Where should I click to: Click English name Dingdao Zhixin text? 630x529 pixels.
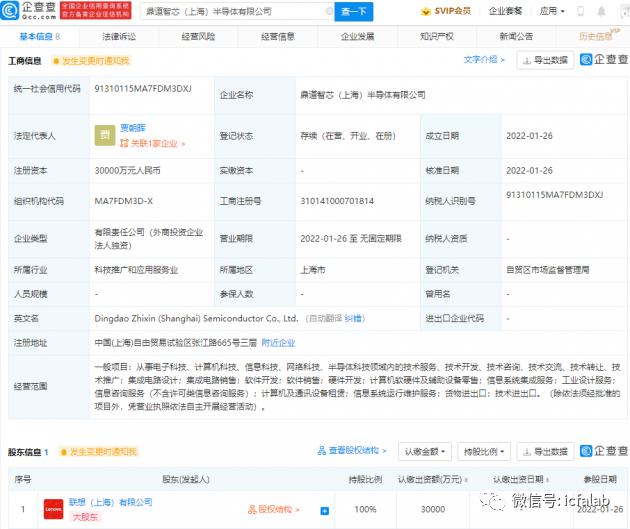coord(196,319)
